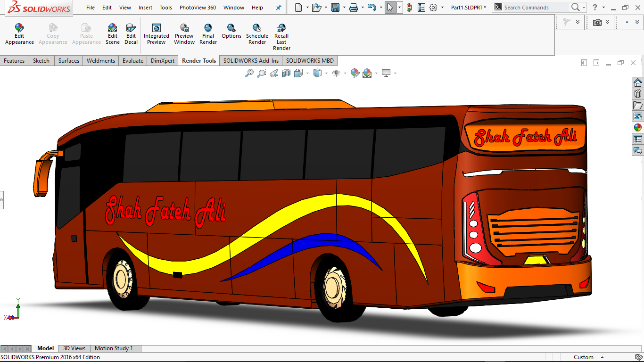
Task: Open the PhotoView 360 menu
Action: click(x=198, y=8)
